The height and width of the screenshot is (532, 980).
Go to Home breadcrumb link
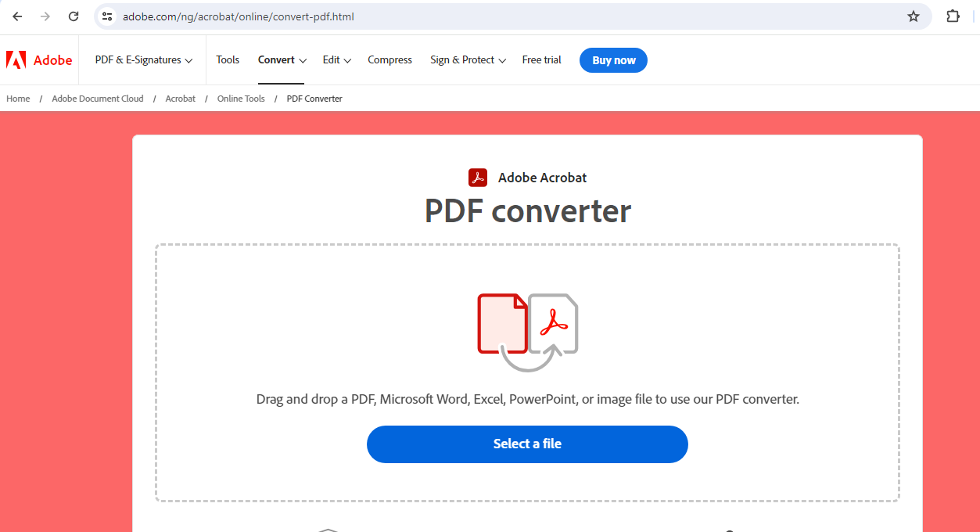[x=18, y=99]
